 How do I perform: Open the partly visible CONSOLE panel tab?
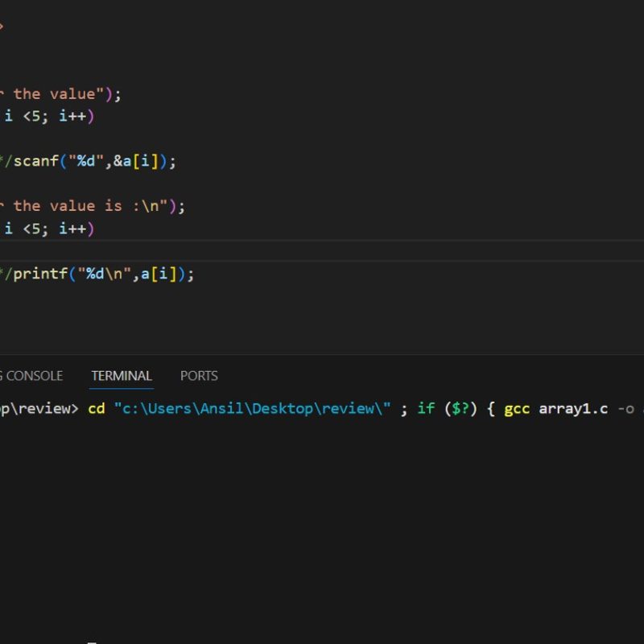(31, 376)
